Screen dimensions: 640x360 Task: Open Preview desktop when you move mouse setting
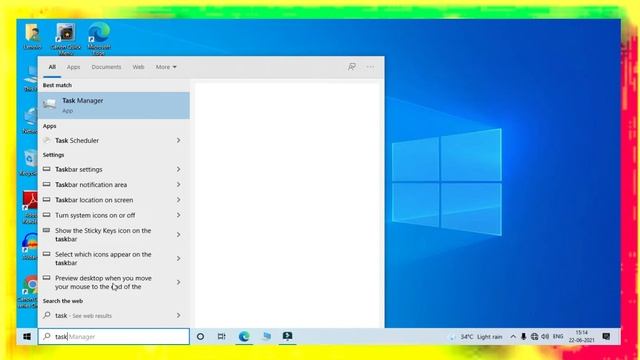tap(113, 282)
